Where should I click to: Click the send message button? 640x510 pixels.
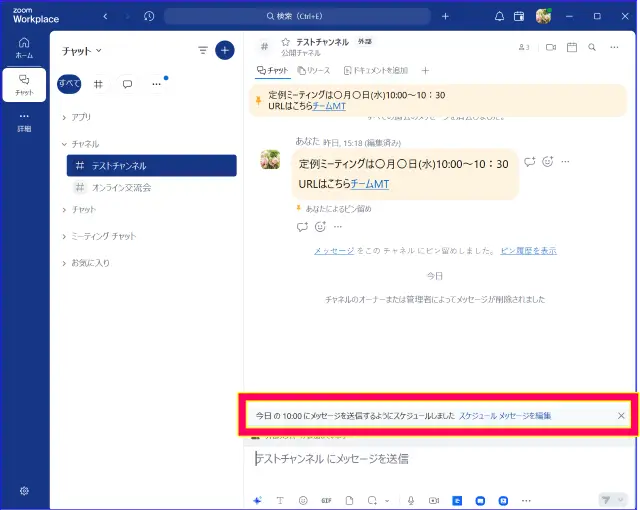606,500
